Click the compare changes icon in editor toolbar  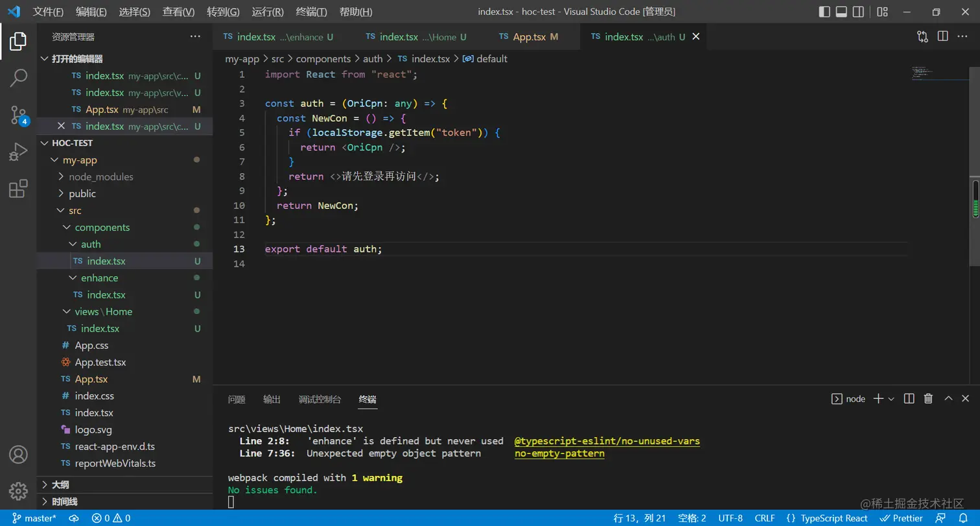[922, 37]
